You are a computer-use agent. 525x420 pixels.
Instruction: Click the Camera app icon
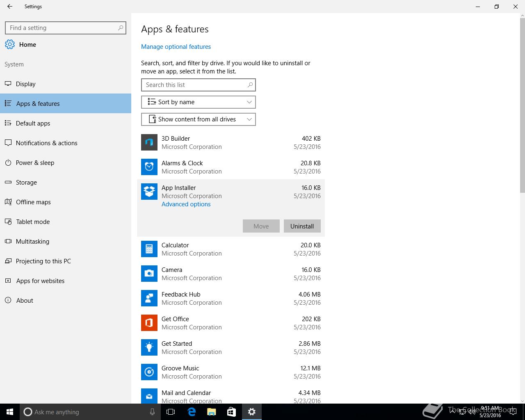[x=149, y=274]
